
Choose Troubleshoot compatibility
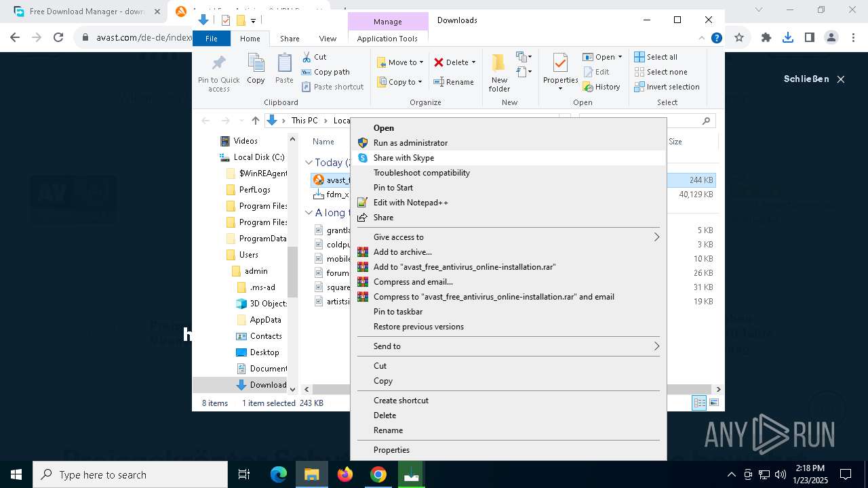point(509,173)
